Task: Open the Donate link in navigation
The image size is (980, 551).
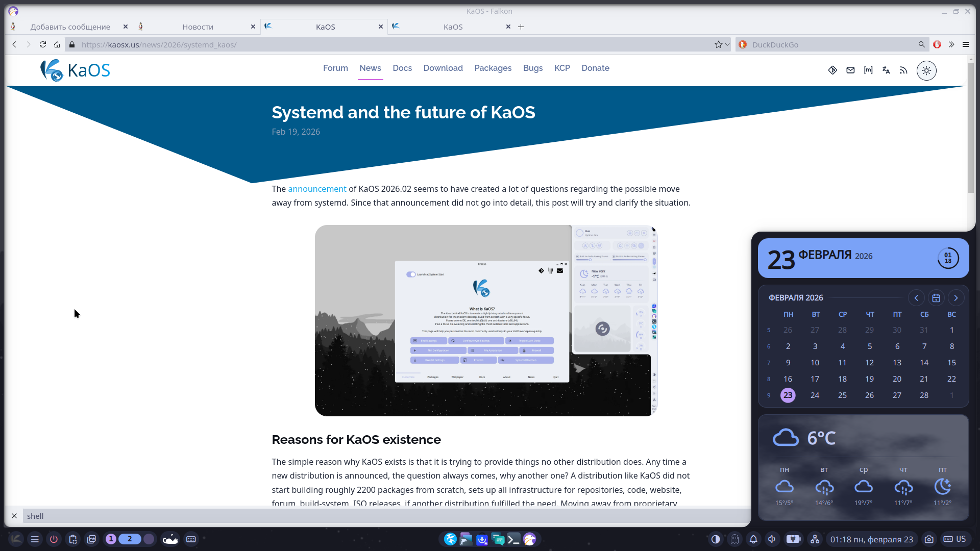Action: 595,68
